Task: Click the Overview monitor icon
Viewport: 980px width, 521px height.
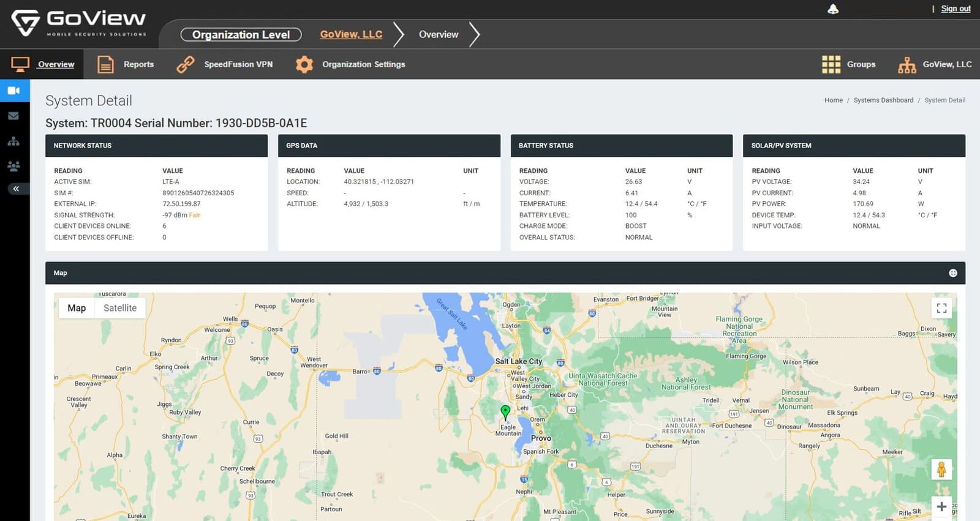Action: point(20,64)
